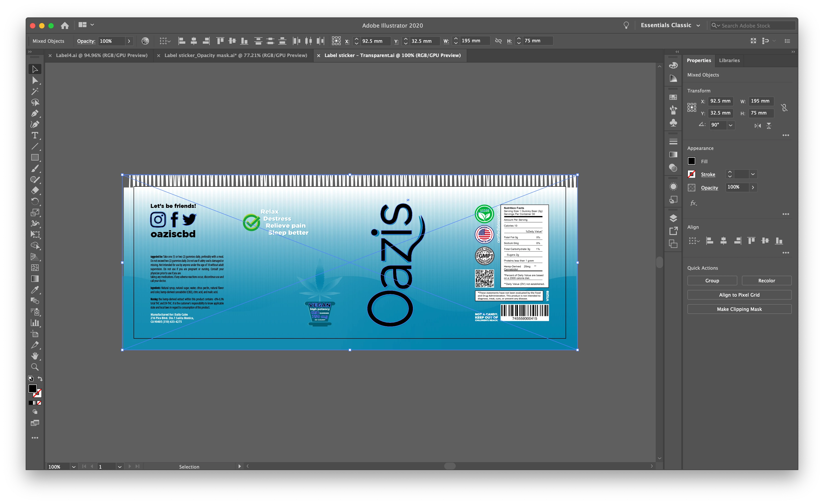Select the Eyedropper tool
The width and height of the screenshot is (824, 504).
(35, 290)
